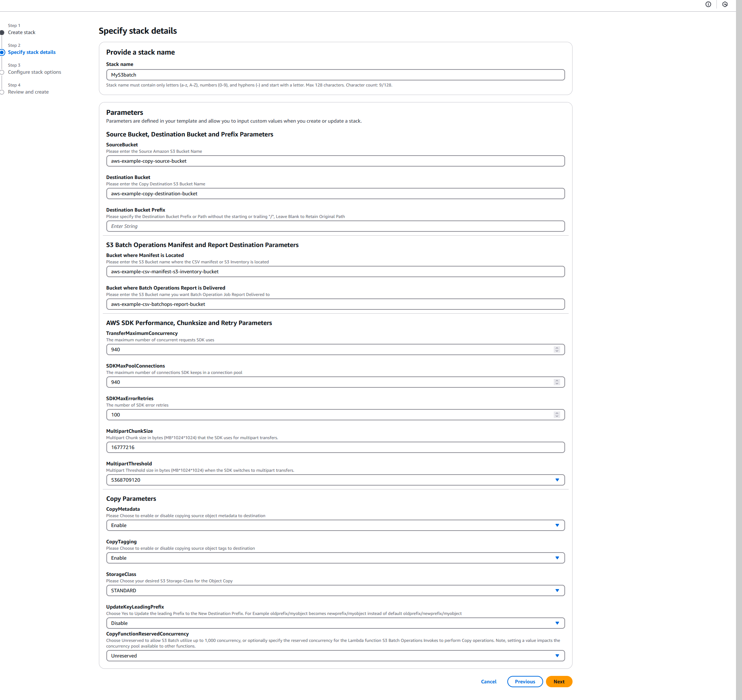The image size is (742, 700).
Task: Open the CopyMetadata Enable dropdown
Action: pyautogui.click(x=557, y=525)
